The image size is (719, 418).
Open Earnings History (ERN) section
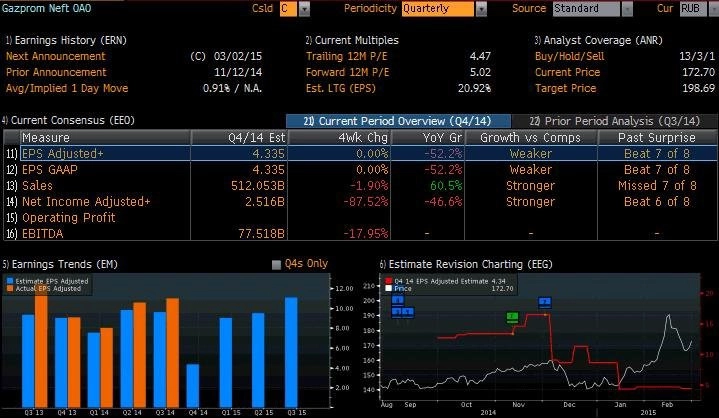(66, 40)
